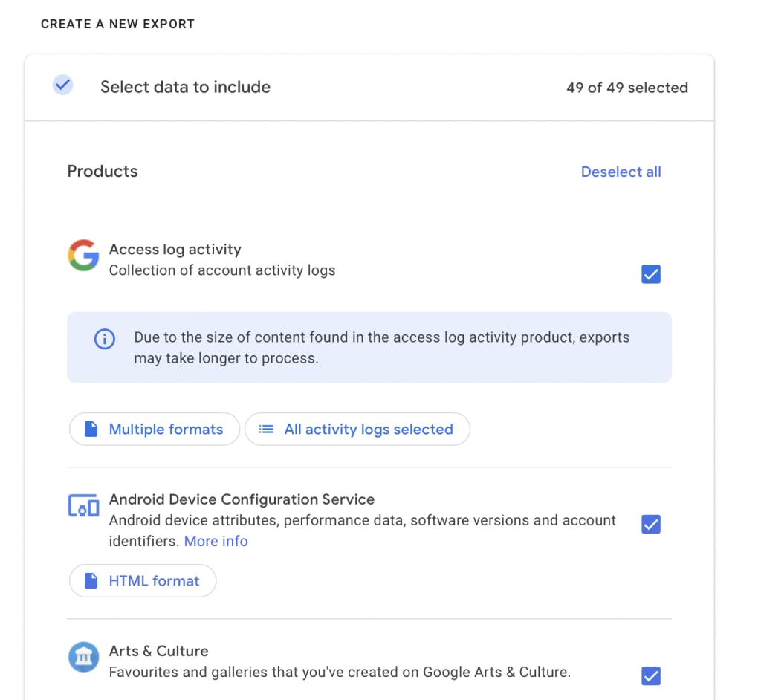Open the All activity logs selected chooser
The width and height of the screenshot is (761, 700).
click(x=357, y=429)
